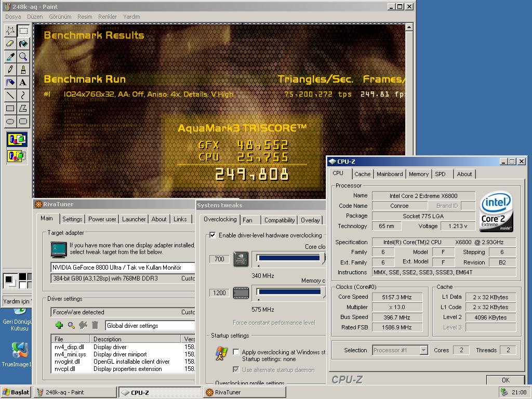Click the Paint vertical scrollbar up arrow

point(409,27)
